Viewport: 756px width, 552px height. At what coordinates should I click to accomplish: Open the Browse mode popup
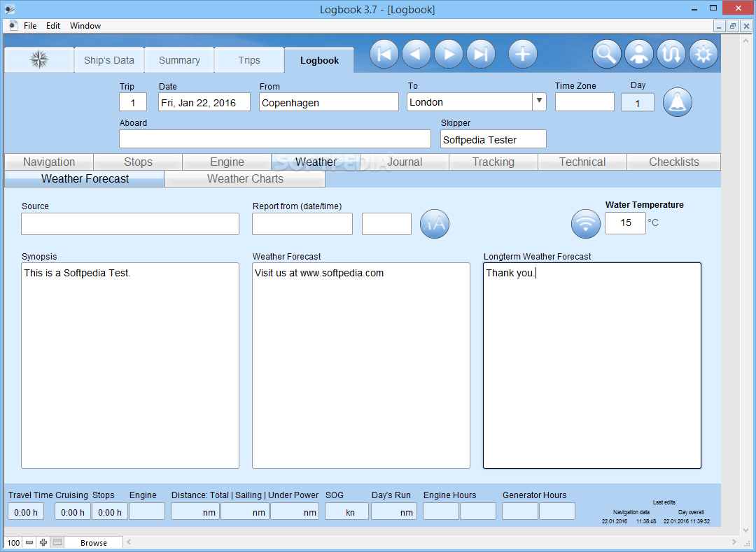[94, 542]
